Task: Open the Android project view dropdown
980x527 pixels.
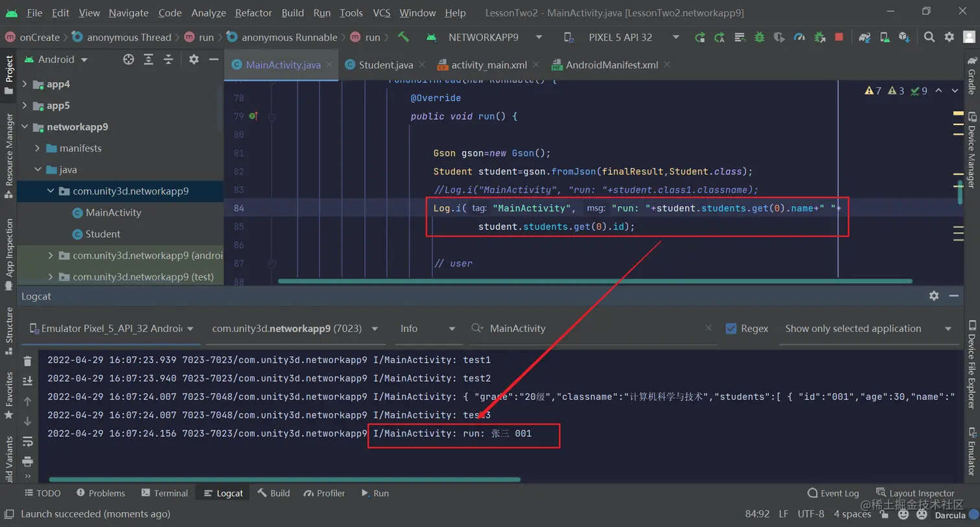Action: [56, 60]
